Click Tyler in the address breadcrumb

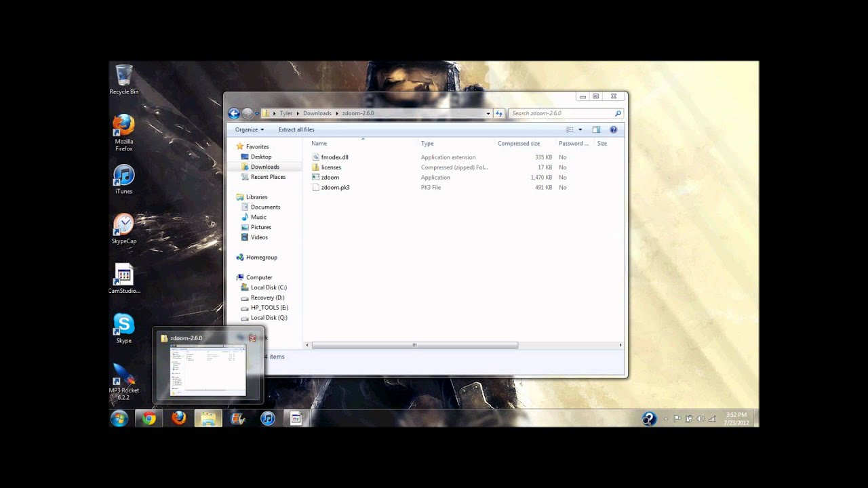[285, 114]
